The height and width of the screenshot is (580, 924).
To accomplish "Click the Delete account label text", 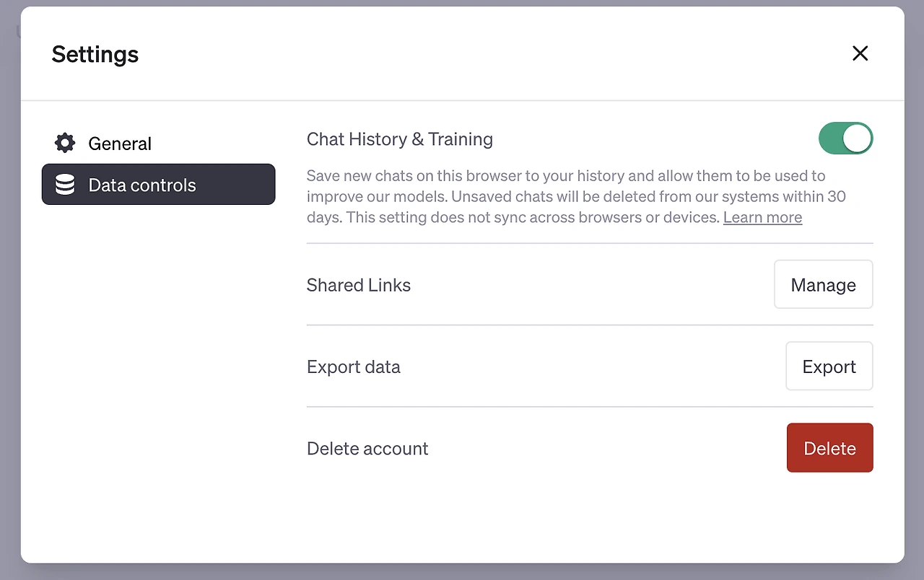I will tap(367, 448).
